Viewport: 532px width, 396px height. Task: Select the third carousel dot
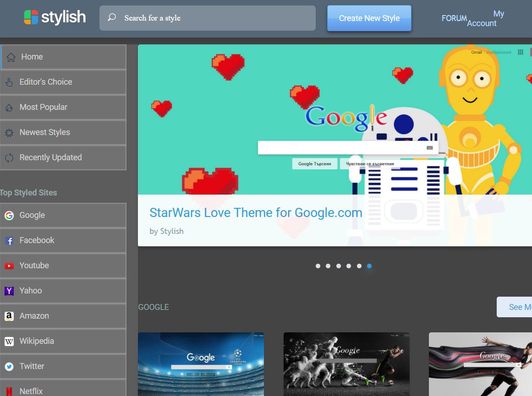point(339,266)
